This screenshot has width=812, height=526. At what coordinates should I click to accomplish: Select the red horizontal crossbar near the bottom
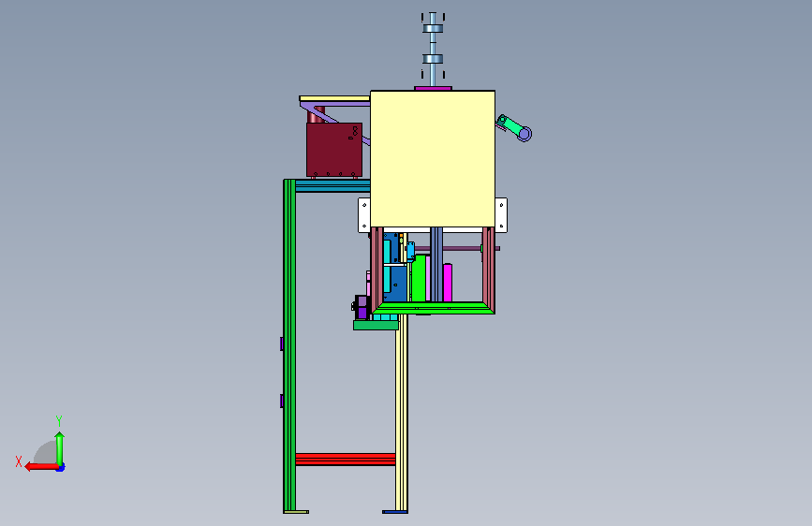pos(346,460)
